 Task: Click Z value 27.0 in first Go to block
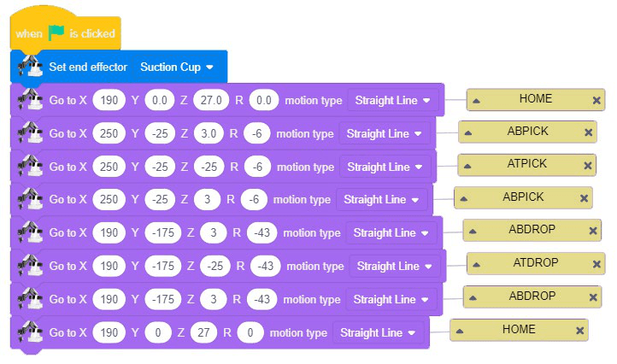[x=210, y=101]
